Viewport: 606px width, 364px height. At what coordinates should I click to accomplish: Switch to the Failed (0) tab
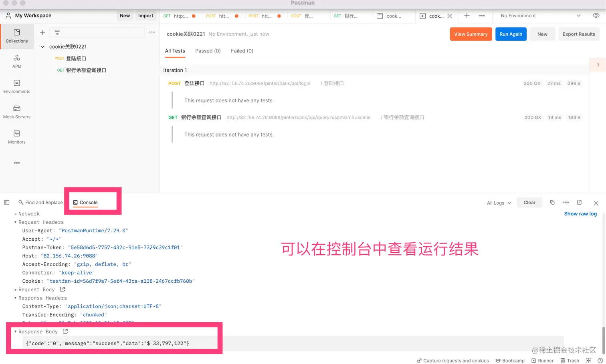coord(242,51)
